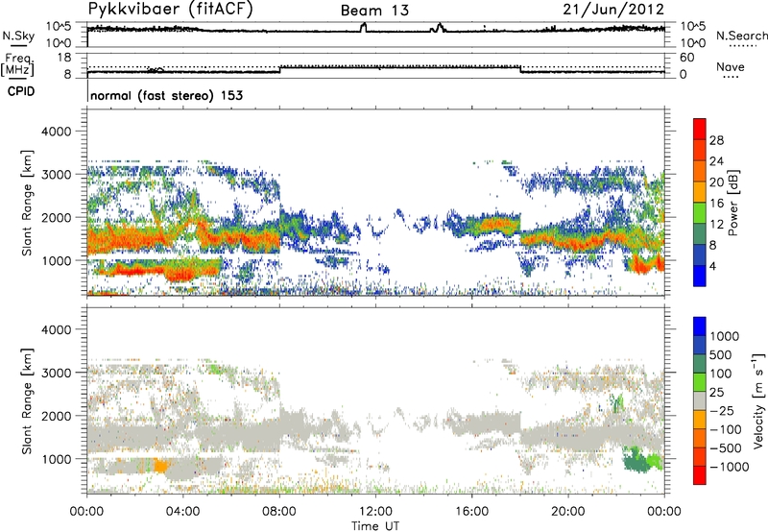
Task: Click the '-25' tick on velocity colorbar
Action: coord(722,410)
